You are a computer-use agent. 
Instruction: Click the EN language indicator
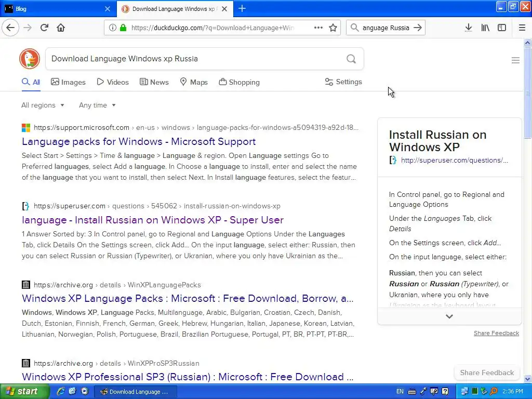[x=400, y=392]
